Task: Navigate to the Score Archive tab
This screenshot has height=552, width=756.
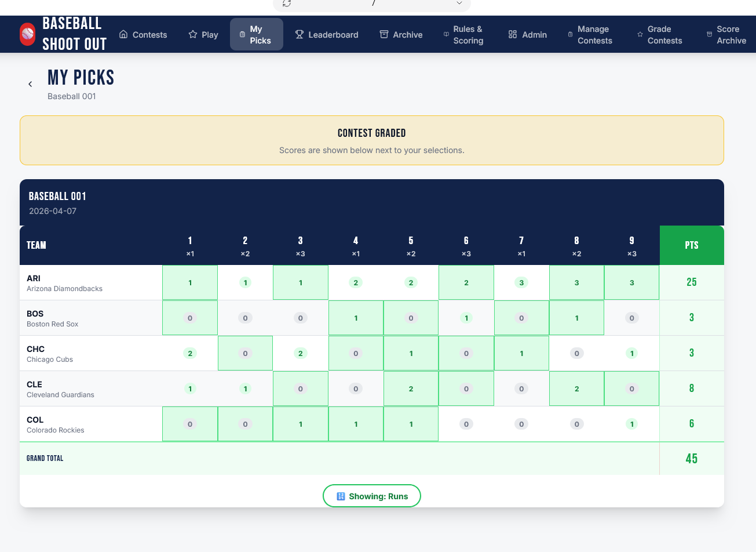Action: coord(731,35)
